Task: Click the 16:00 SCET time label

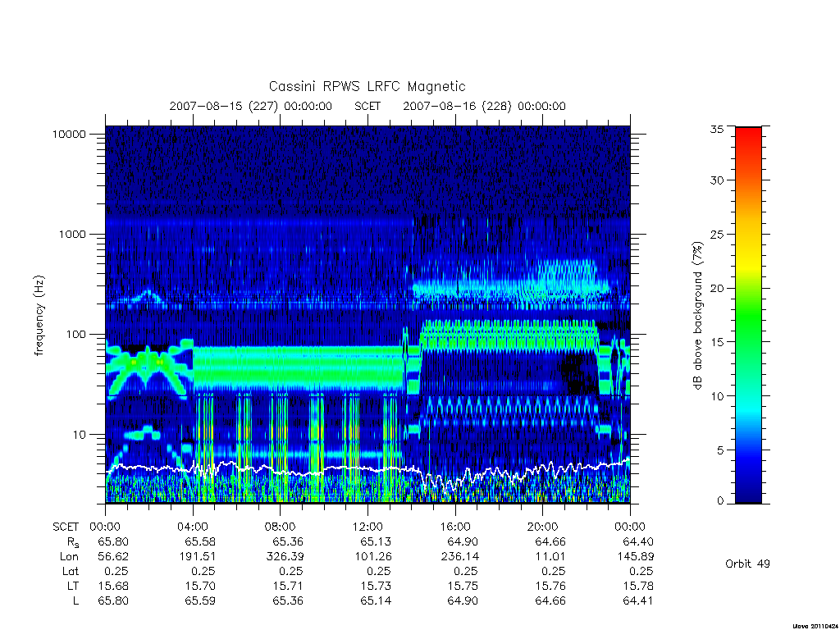Action: [x=455, y=527]
